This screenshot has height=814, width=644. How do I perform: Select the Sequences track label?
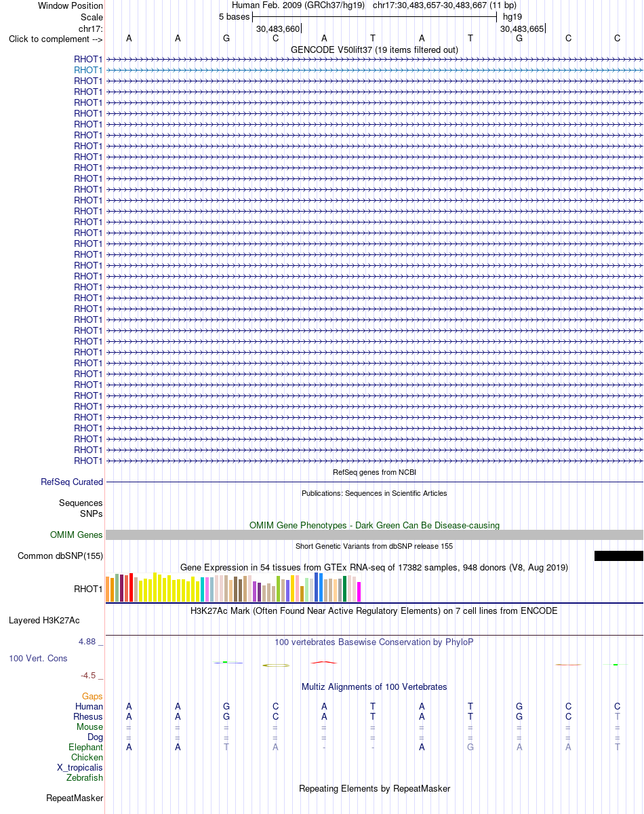pyautogui.click(x=81, y=503)
